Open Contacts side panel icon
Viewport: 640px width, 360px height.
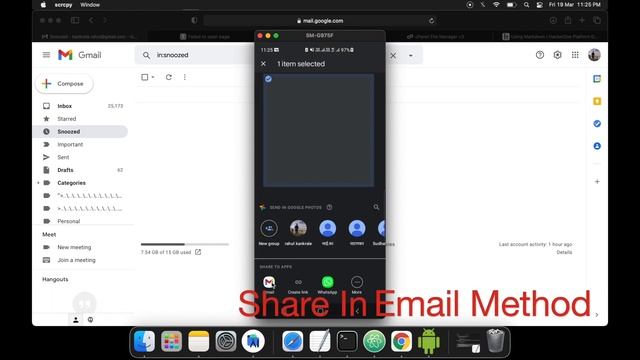597,146
